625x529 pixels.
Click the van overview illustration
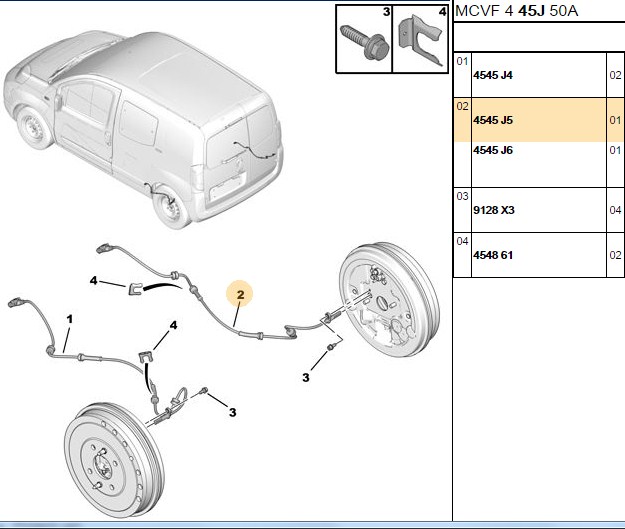[x=143, y=130]
